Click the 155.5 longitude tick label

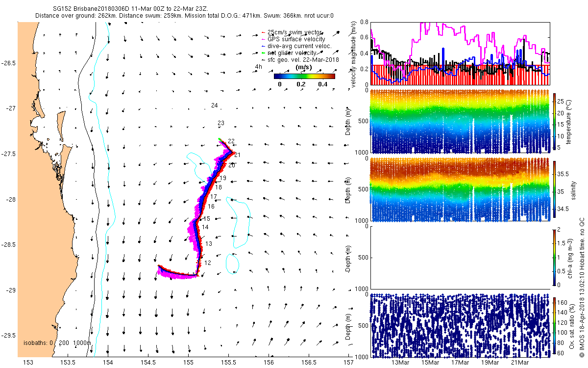click(228, 363)
